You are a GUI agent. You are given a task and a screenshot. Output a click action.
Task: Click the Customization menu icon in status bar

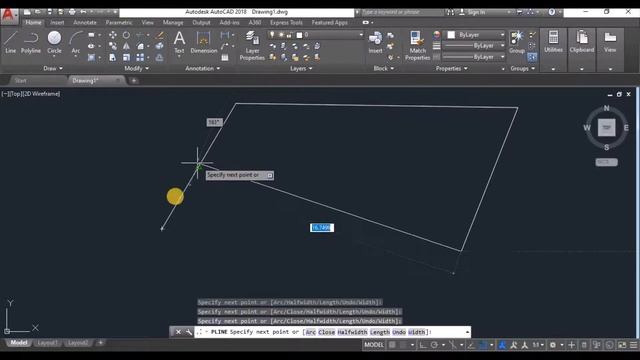point(633,345)
